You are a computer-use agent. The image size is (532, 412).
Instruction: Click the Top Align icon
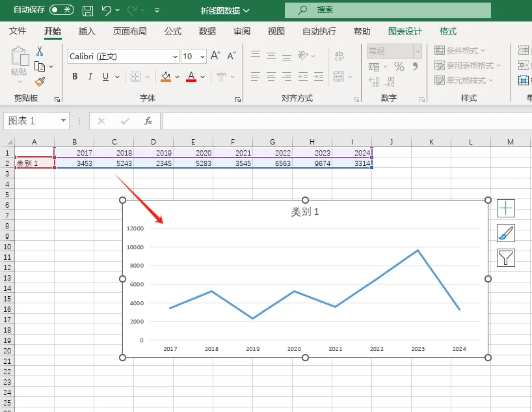(x=256, y=55)
